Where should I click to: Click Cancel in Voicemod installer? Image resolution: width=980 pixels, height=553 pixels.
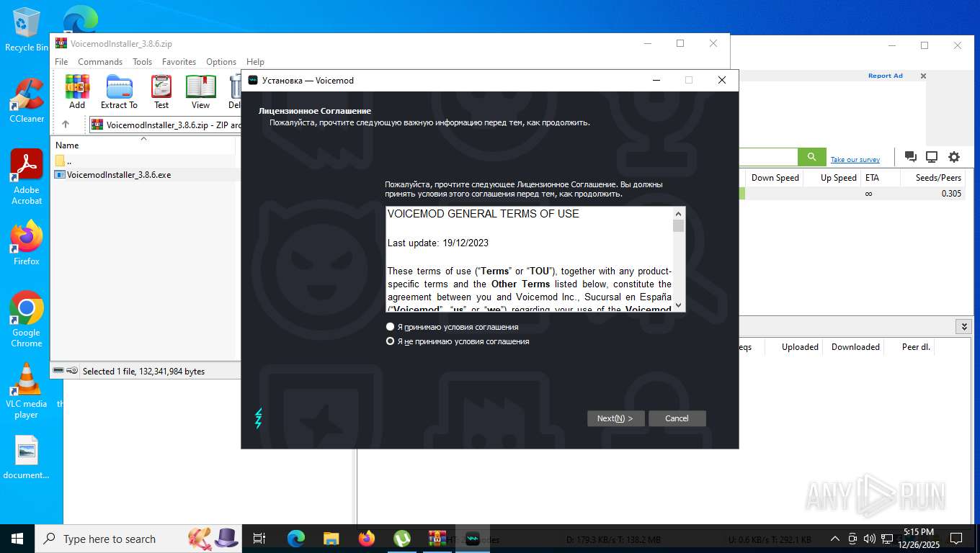(x=677, y=418)
